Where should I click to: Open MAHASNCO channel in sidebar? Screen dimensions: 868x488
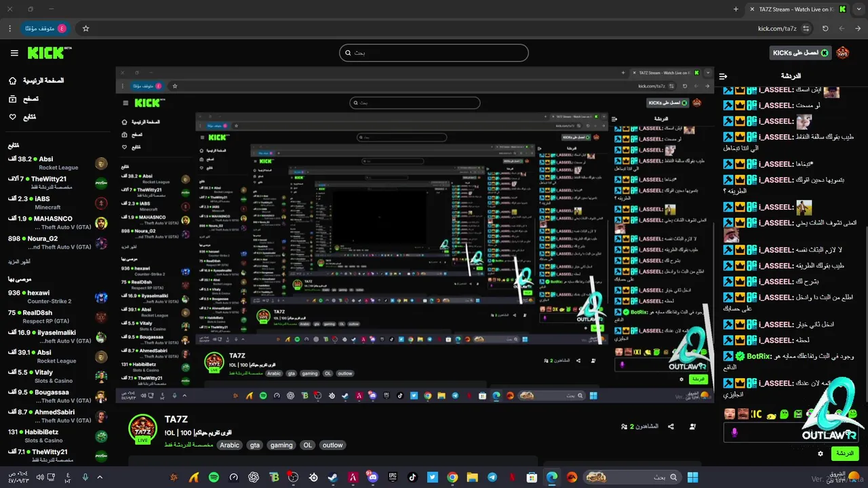pos(58,223)
